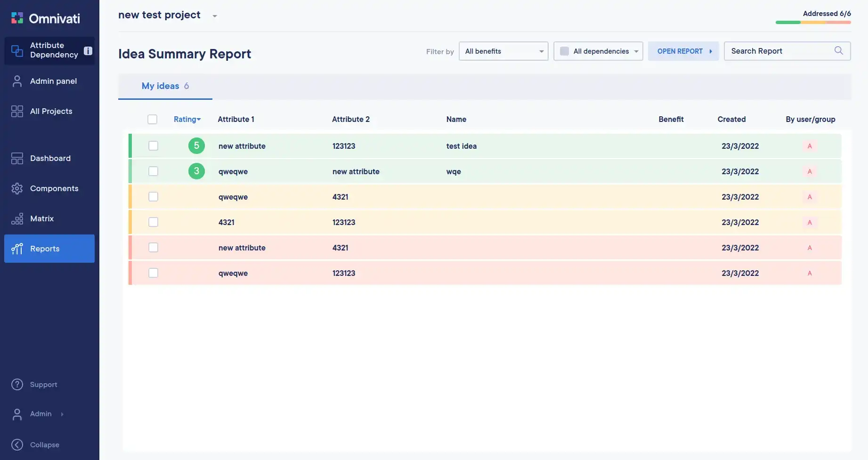
Task: Open the All dependencies dropdown
Action: pos(598,51)
